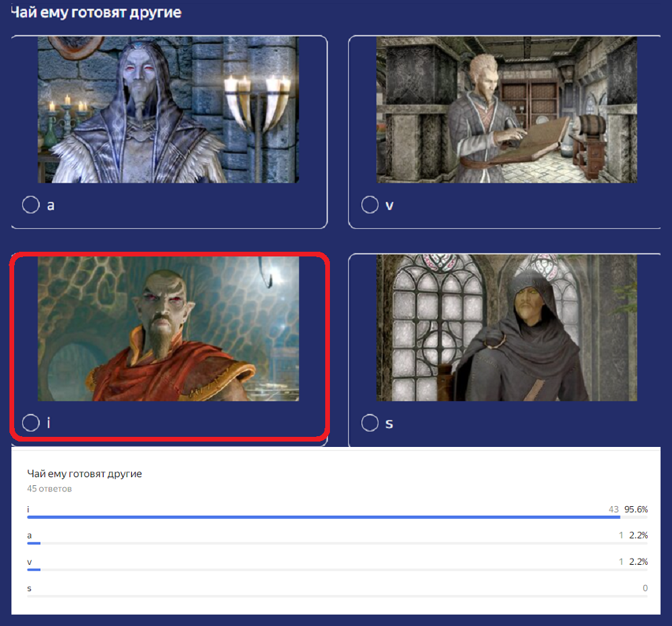Viewport: 672px width, 626px height.
Task: Click the 'a' label beside its radio button
Action: point(51,206)
